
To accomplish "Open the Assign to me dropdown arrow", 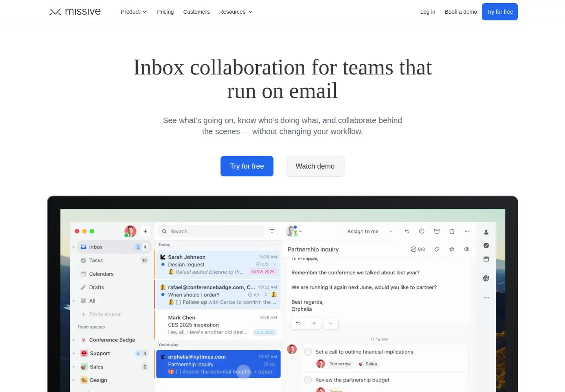I will pos(391,232).
